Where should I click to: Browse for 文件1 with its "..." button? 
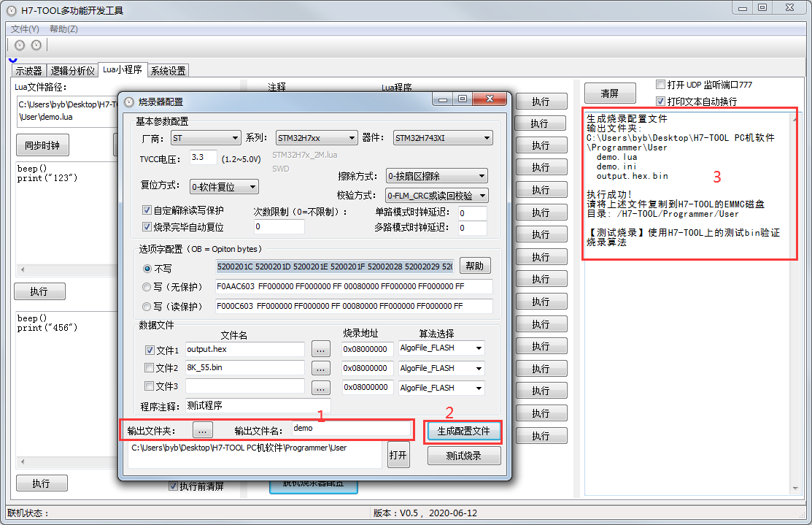click(321, 349)
